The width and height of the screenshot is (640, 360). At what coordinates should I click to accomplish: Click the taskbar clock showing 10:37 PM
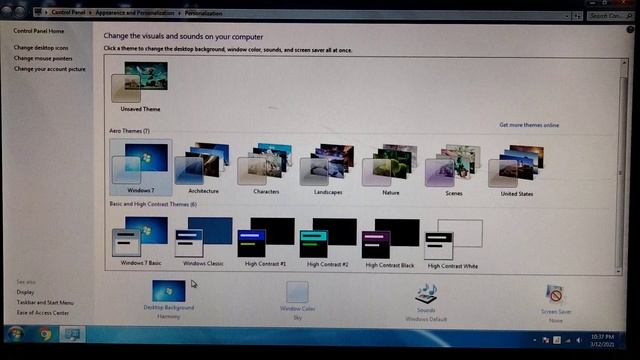602,341
